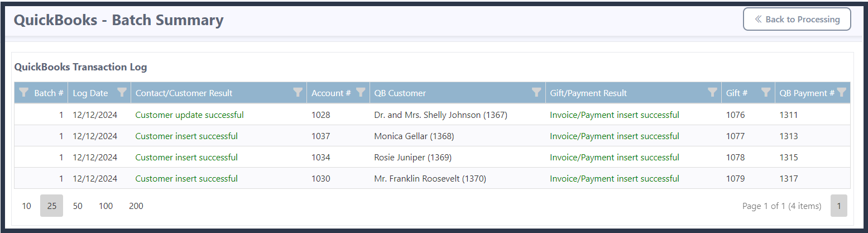
Task: Select QB payment number 1315 cell
Action: [x=789, y=158]
